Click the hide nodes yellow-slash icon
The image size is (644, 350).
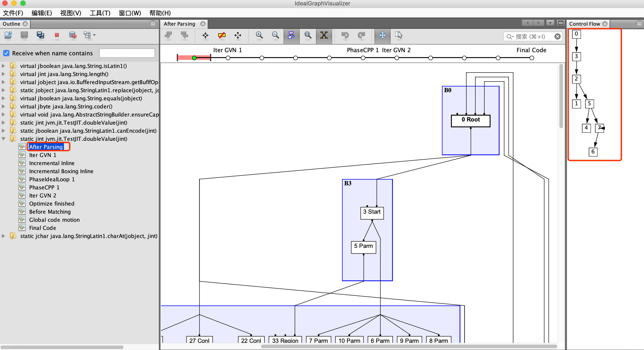click(221, 35)
